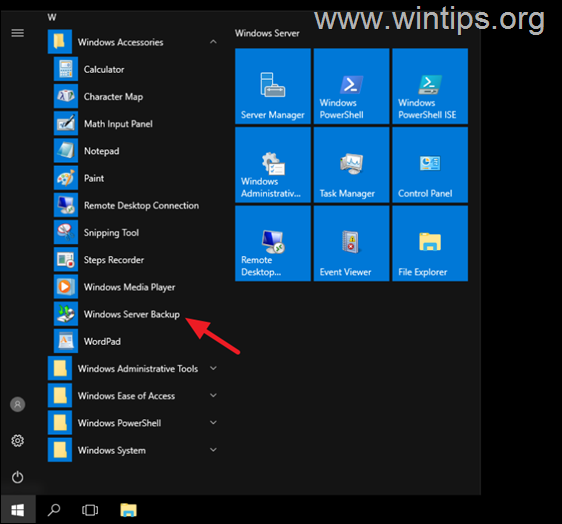Open Math Input Panel
The height and width of the screenshot is (524, 562).
pos(134,124)
